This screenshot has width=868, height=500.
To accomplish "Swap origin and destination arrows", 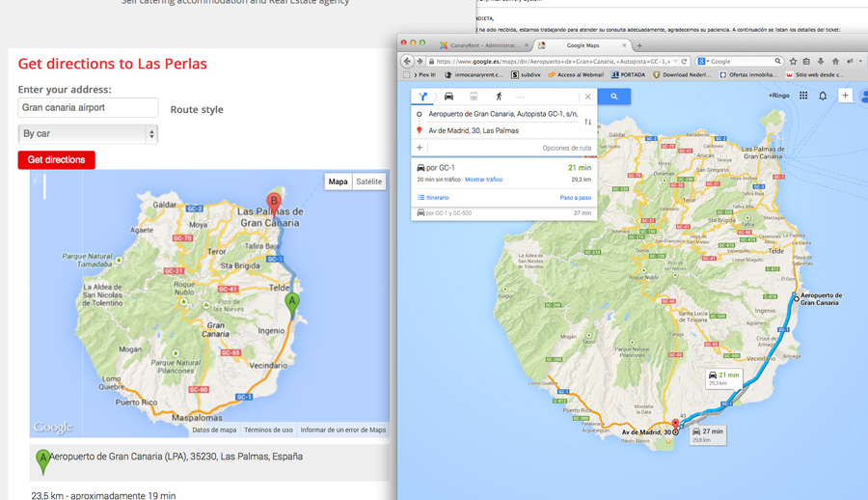I will coord(588,122).
